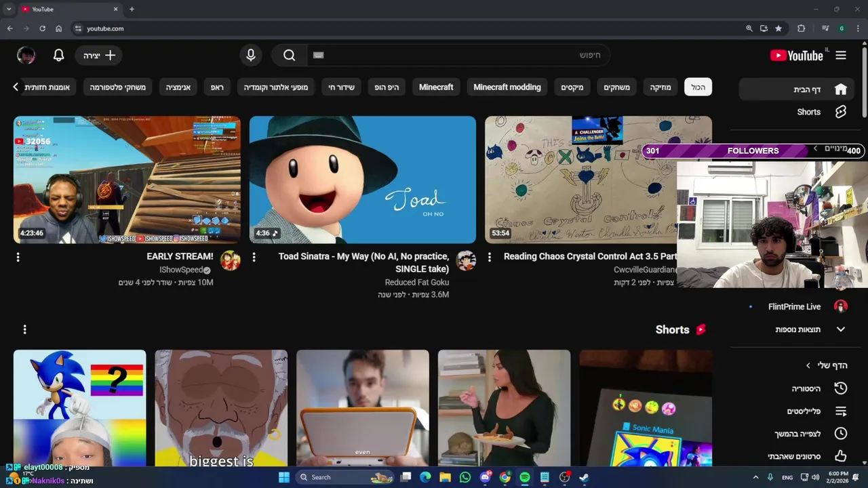The width and height of the screenshot is (868, 488).
Task: Open Chrome media controls icon
Action: (825, 28)
